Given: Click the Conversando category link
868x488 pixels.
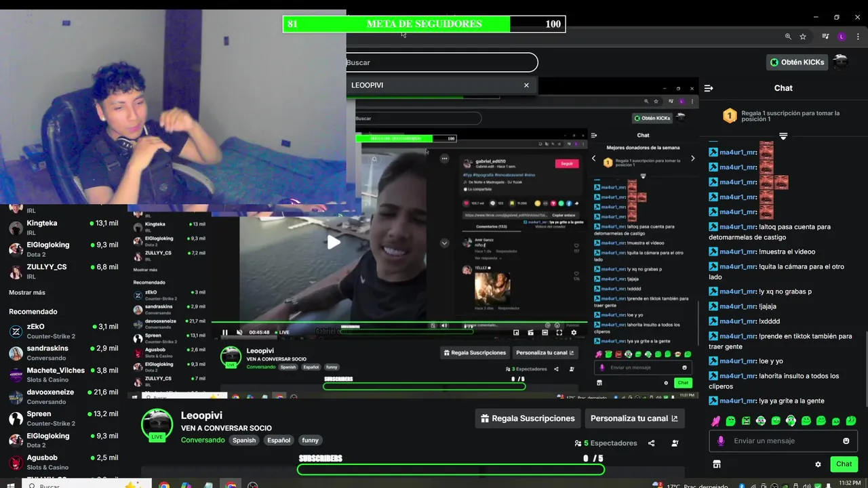Looking at the screenshot, I should coord(203,440).
